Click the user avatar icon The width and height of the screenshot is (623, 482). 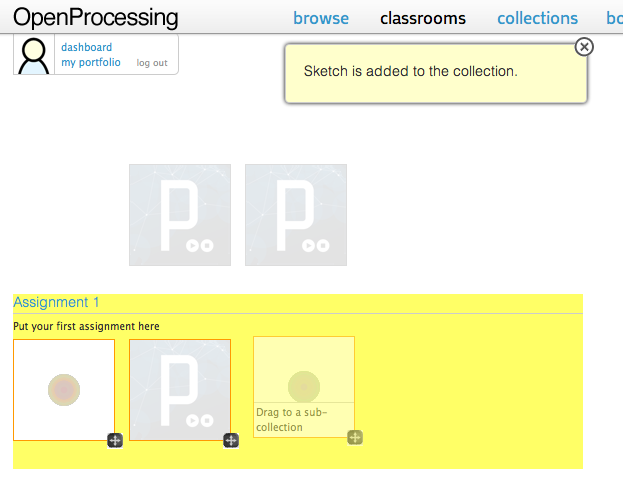[34, 55]
